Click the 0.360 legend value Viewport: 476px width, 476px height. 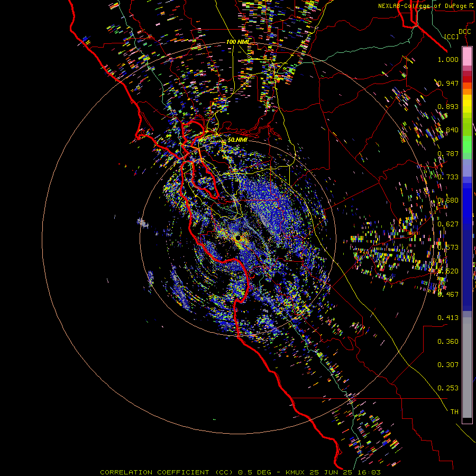[448, 342]
